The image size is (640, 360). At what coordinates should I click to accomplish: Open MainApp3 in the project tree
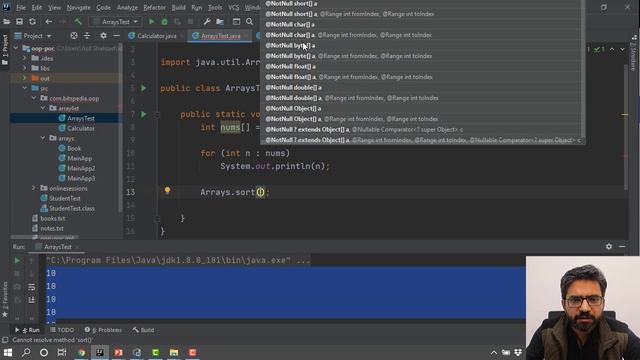(x=81, y=178)
